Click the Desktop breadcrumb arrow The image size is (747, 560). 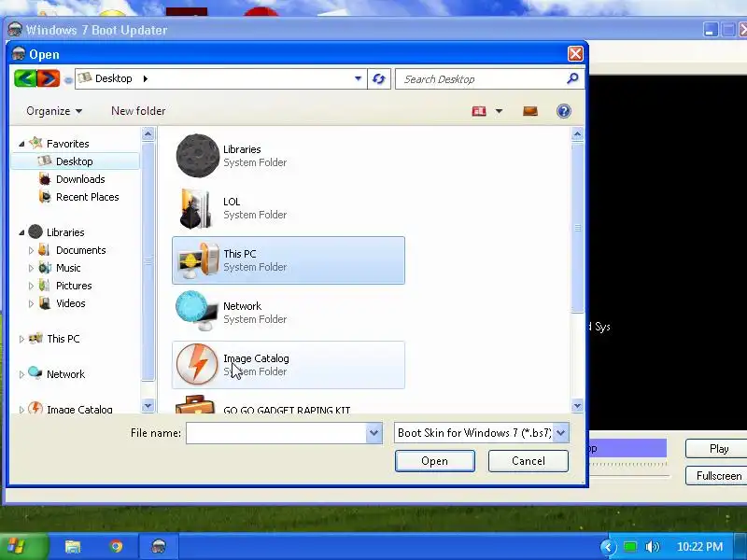point(146,78)
